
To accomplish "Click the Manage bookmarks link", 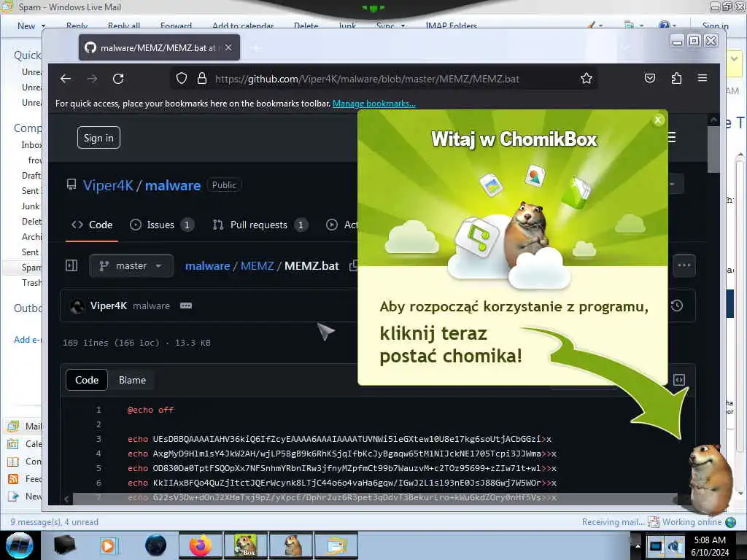I will pos(374,104).
